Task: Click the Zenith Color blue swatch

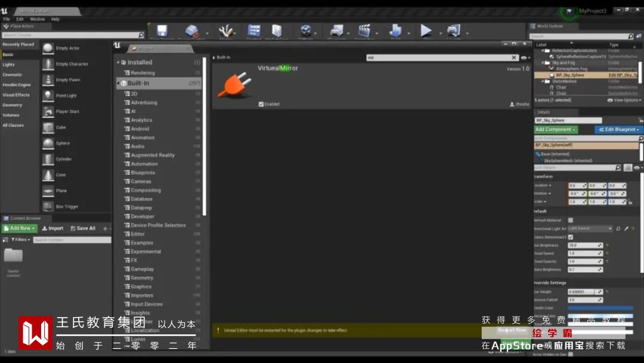Action: pos(600,308)
